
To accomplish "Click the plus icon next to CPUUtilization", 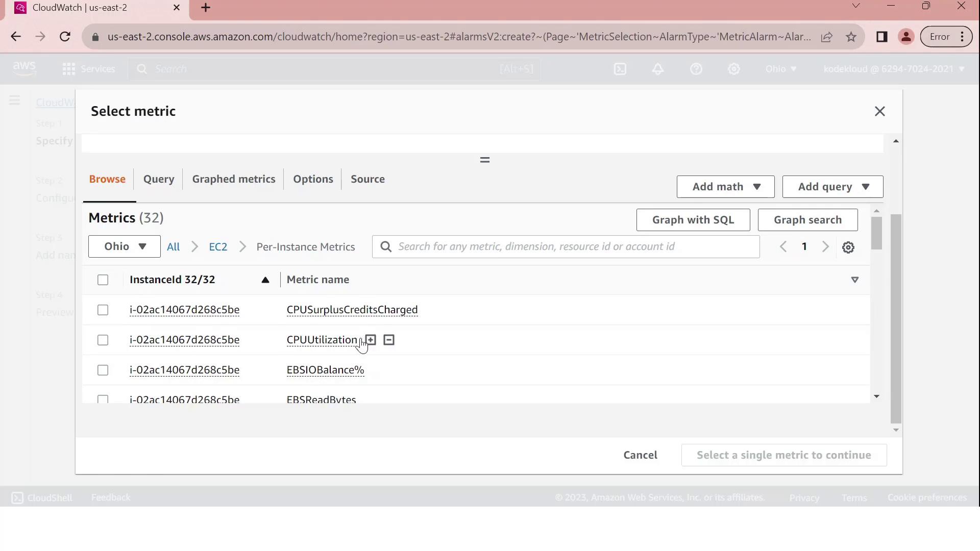I will coord(371,340).
